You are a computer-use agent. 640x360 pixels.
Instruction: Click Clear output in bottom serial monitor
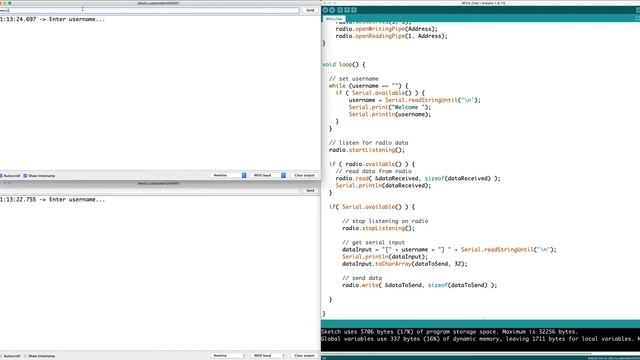[304, 356]
